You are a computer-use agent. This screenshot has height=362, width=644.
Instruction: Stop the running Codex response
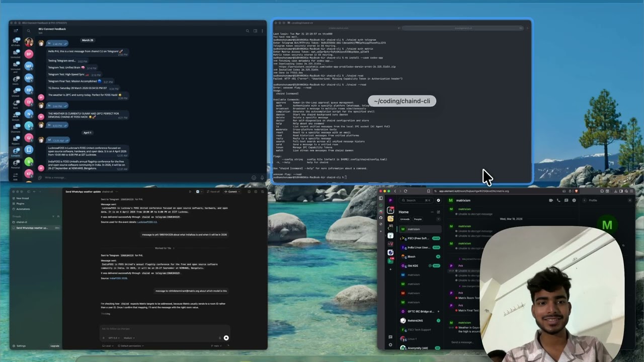point(226,338)
